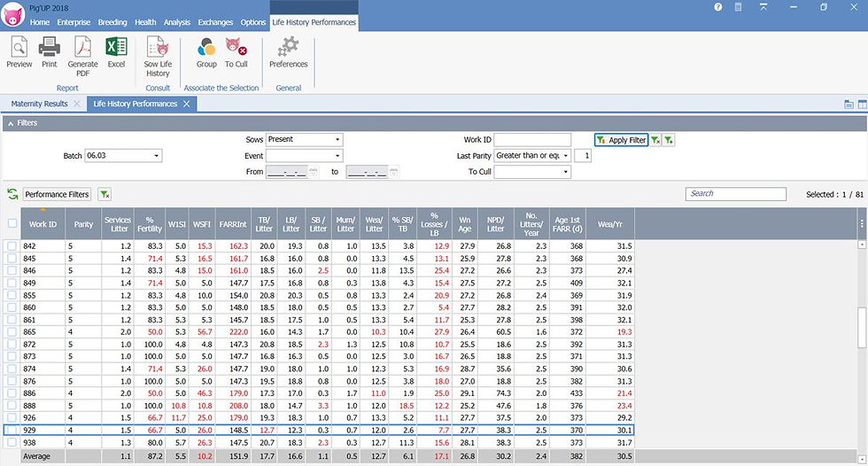
Task: Click the Average row label
Action: click(36, 456)
